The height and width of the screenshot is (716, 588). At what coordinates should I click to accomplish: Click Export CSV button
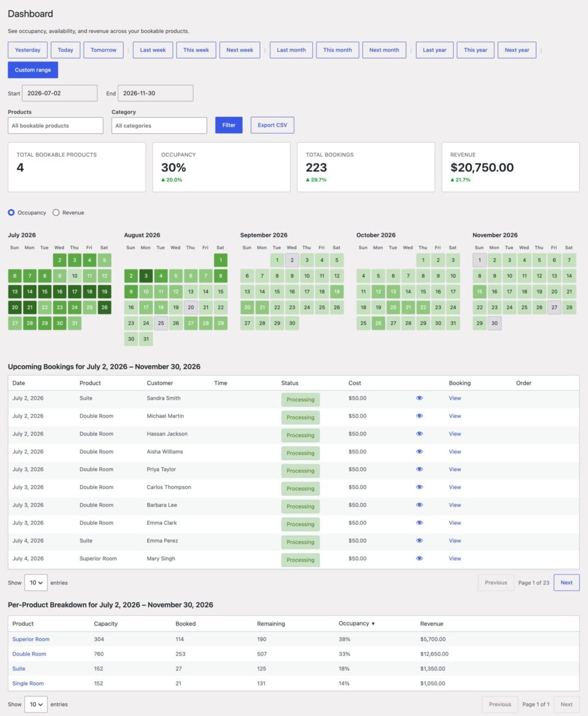(272, 125)
